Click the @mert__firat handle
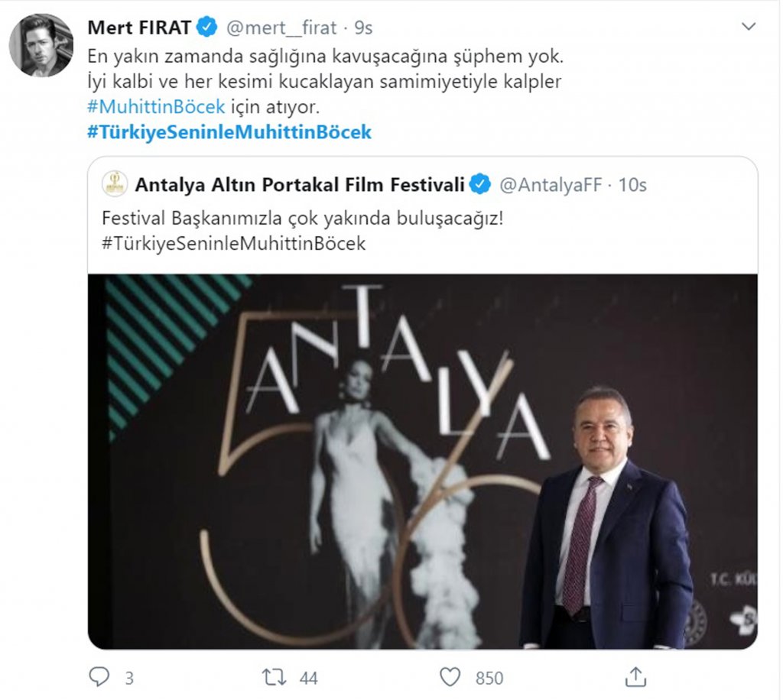Screen dimensions: 783x700 (281, 28)
